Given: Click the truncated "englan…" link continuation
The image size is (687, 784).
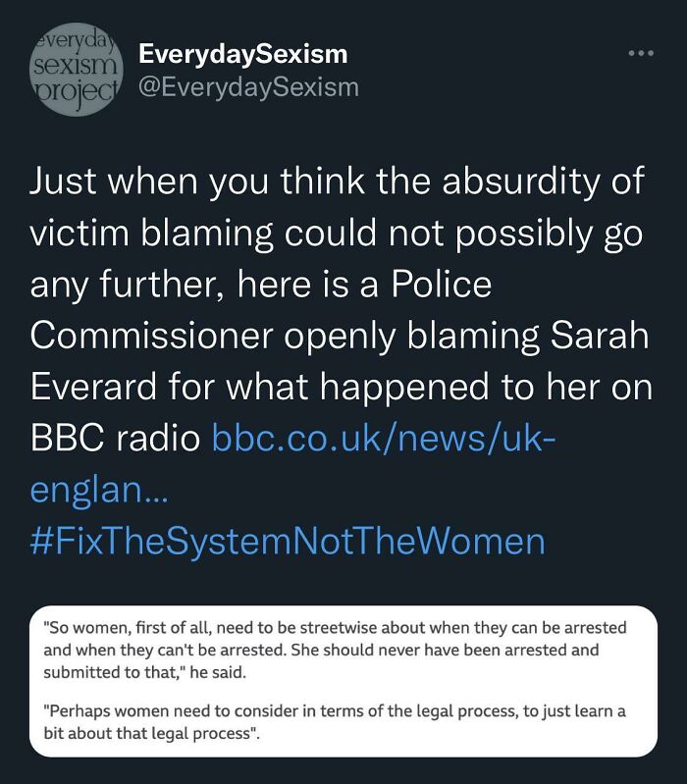Looking at the screenshot, I should [99, 489].
